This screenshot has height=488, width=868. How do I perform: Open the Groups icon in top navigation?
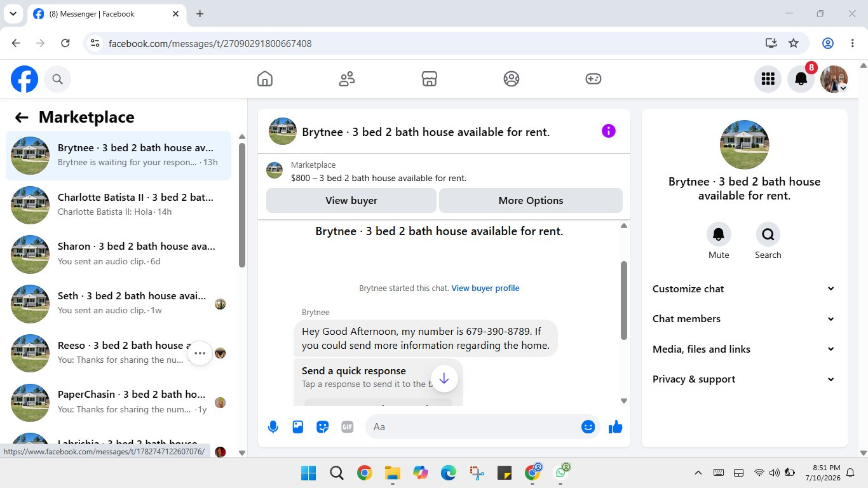click(512, 79)
